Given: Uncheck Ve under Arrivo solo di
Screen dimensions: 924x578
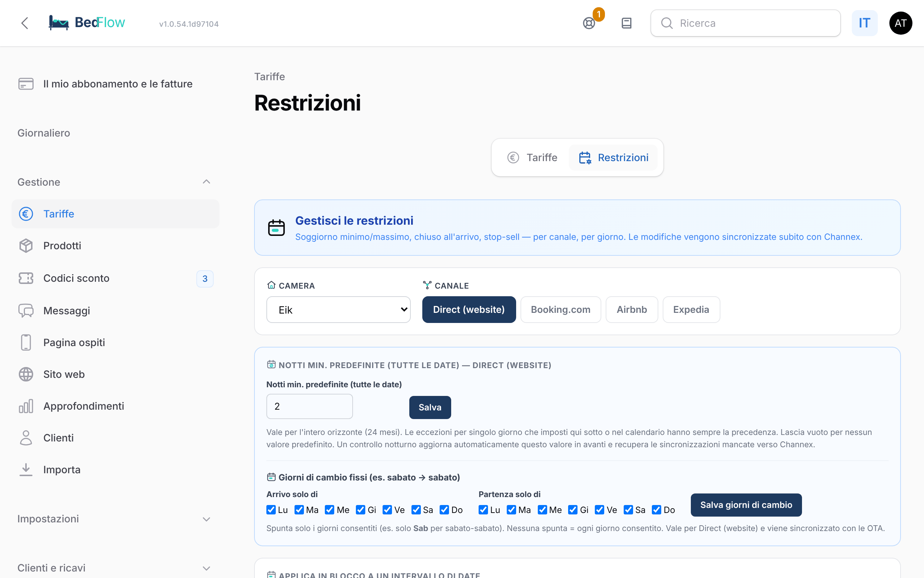Looking at the screenshot, I should tap(387, 510).
